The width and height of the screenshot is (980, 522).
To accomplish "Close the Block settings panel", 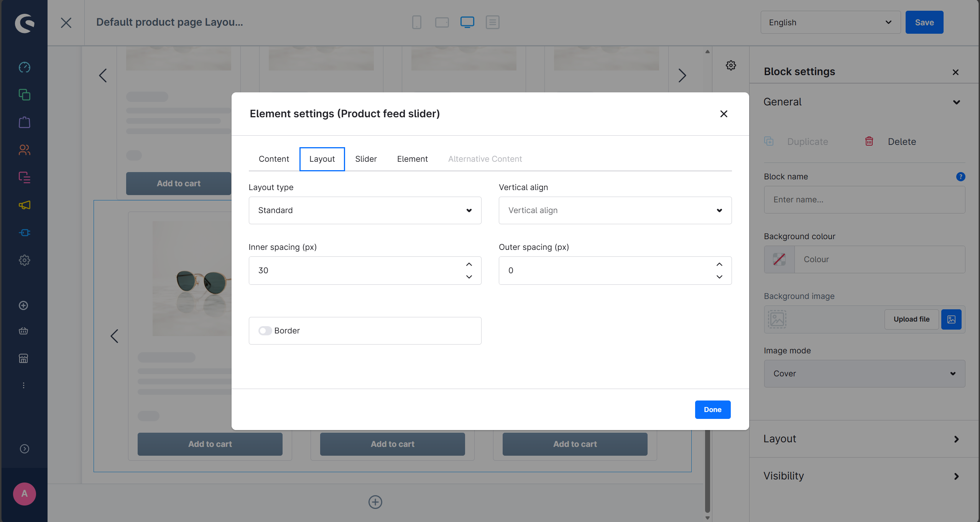I will tap(955, 72).
